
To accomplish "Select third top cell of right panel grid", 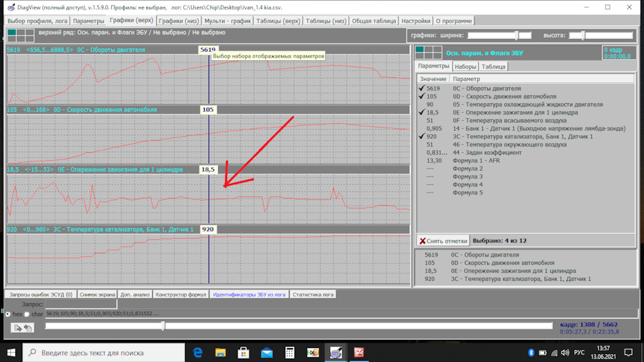I will coord(437,50).
